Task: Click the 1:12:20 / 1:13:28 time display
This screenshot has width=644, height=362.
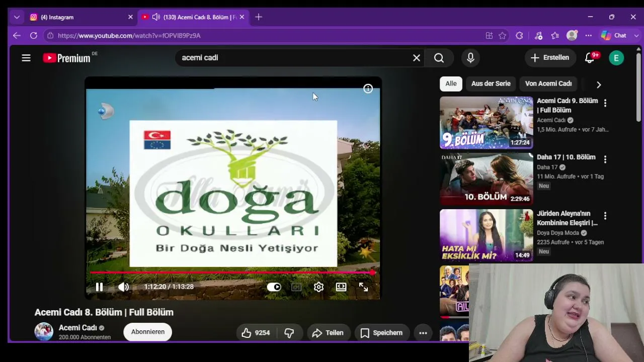Action: pos(169,287)
